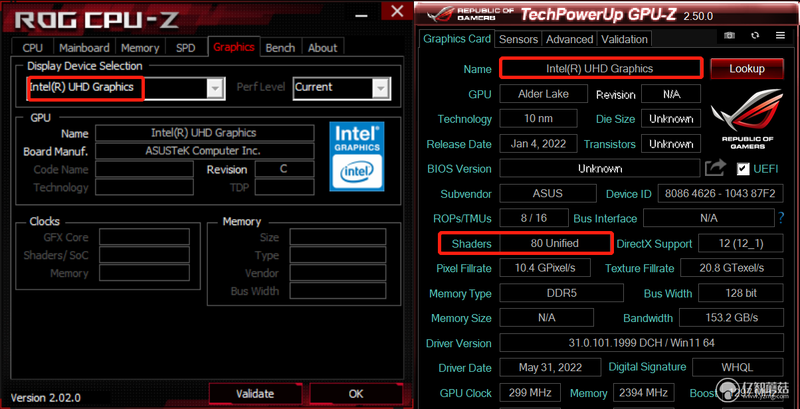Click the Republic of Gamers logo in GPU-Z
The width and height of the screenshot is (800, 409).
(746, 119)
